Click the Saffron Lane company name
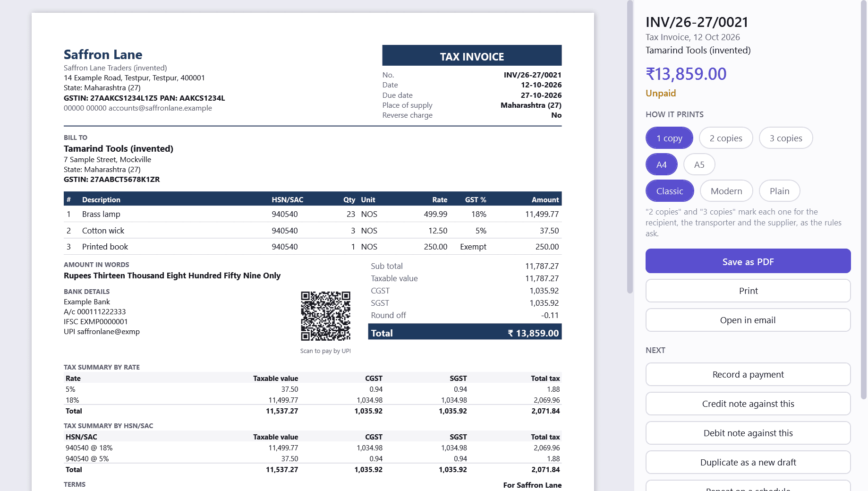 point(103,54)
